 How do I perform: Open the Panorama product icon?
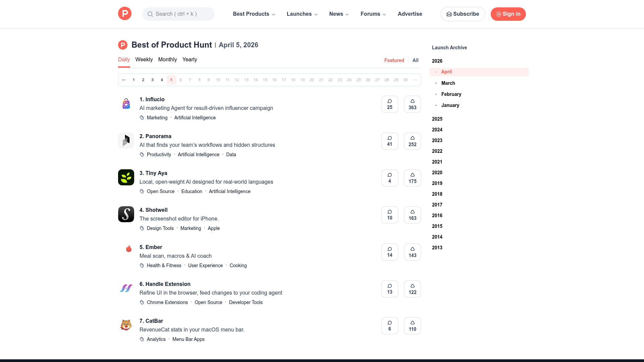[x=126, y=140]
